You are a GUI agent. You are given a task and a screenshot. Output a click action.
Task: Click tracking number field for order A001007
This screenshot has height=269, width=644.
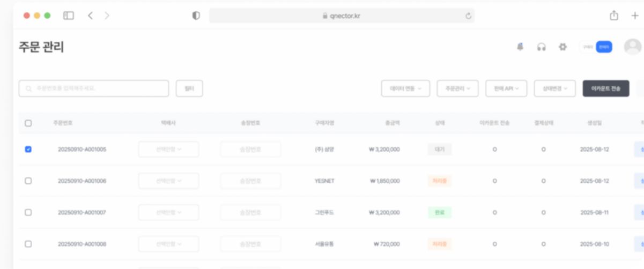pos(250,213)
